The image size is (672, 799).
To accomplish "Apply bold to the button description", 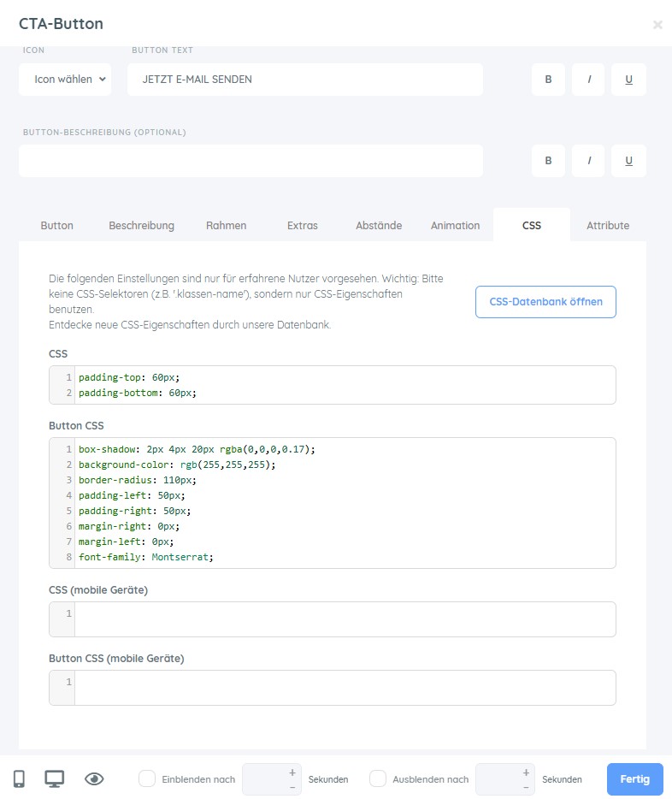I will pos(548,161).
